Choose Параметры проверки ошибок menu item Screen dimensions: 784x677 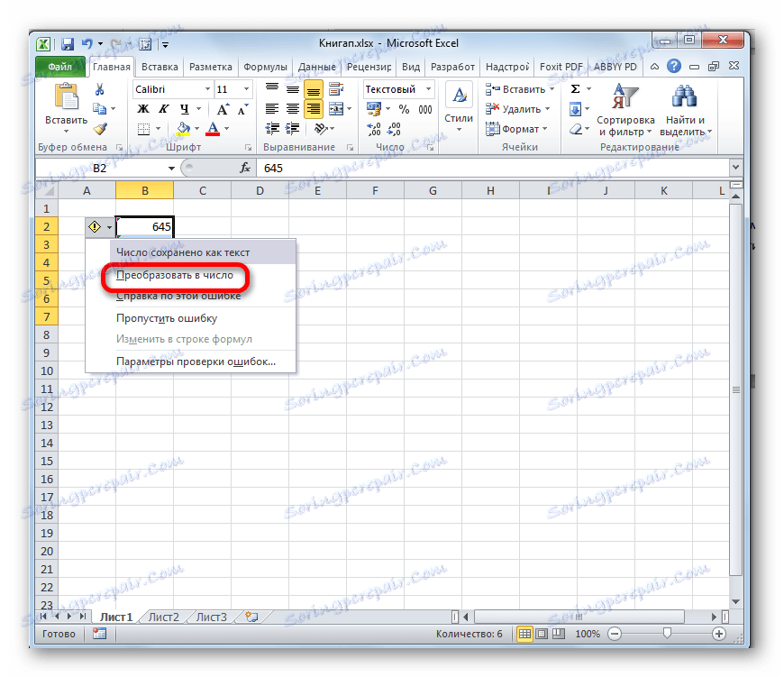coord(196,361)
